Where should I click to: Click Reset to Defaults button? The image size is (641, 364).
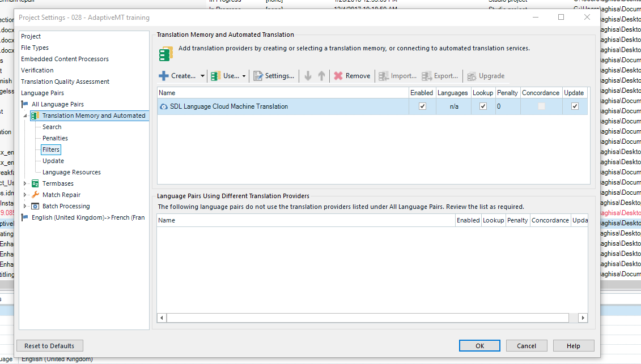(x=49, y=346)
